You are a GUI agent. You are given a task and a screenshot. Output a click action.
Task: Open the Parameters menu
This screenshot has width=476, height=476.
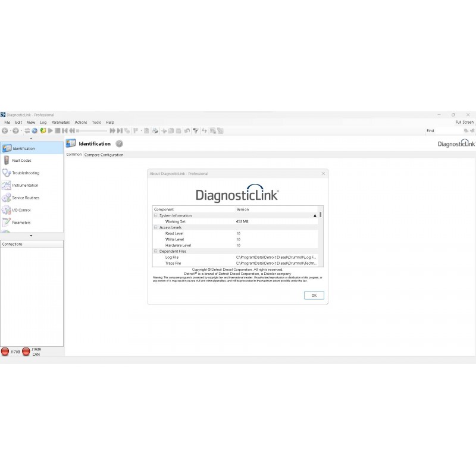(61, 123)
